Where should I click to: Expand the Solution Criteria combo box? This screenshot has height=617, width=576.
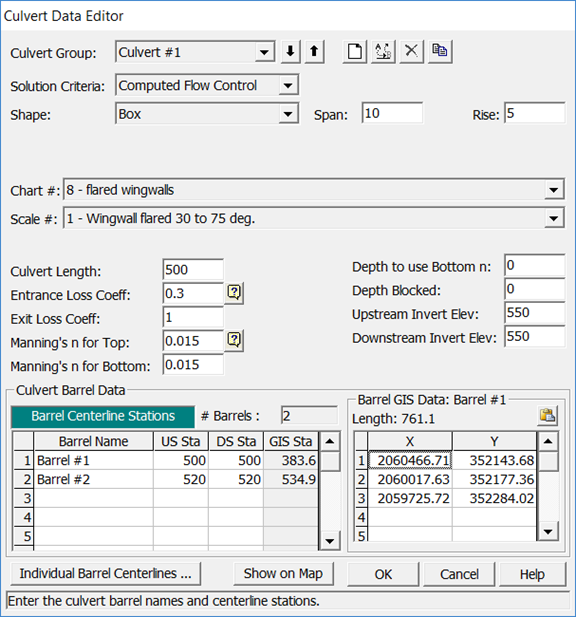point(288,85)
